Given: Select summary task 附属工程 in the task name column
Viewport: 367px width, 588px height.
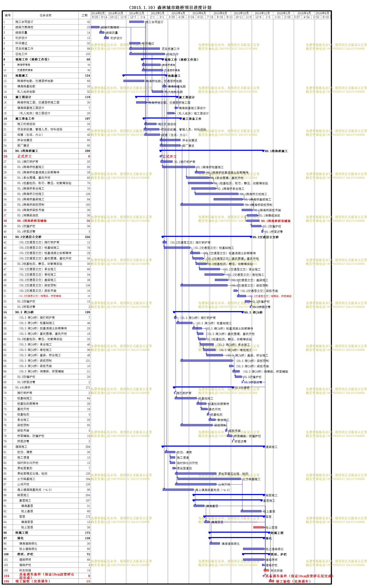Looking at the screenshot, I should [x=22, y=533].
